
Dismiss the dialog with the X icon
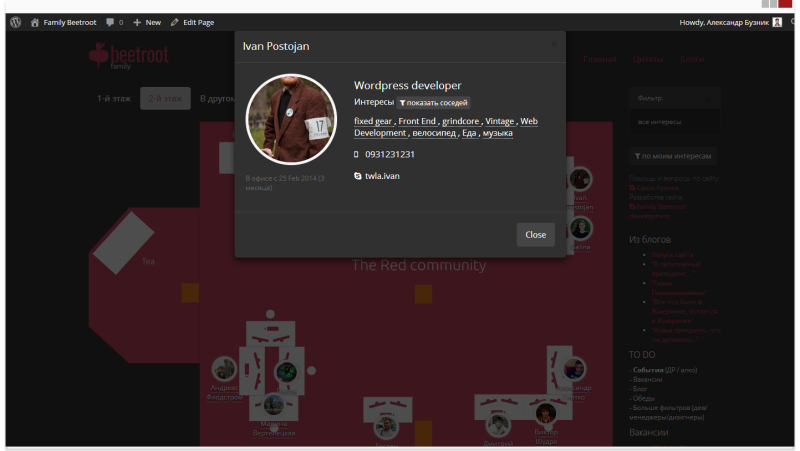[x=554, y=45]
